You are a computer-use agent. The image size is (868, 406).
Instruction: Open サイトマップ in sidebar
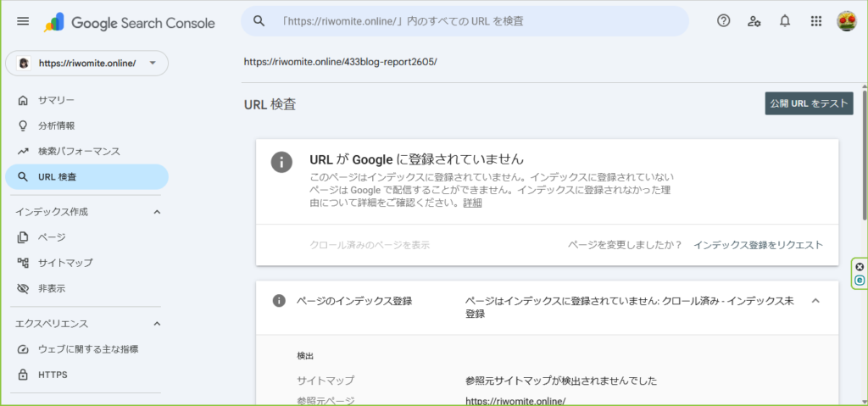(x=87, y=263)
